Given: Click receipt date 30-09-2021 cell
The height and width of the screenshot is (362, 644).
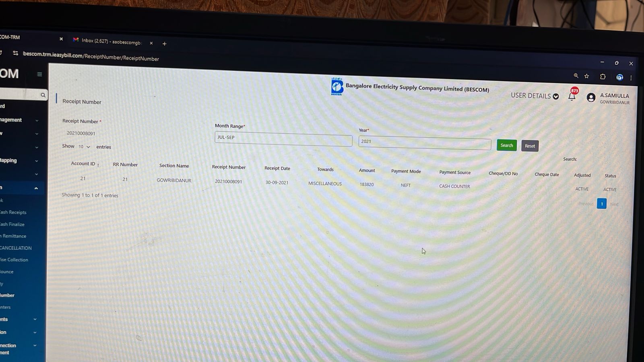Looking at the screenshot, I should (x=277, y=183).
